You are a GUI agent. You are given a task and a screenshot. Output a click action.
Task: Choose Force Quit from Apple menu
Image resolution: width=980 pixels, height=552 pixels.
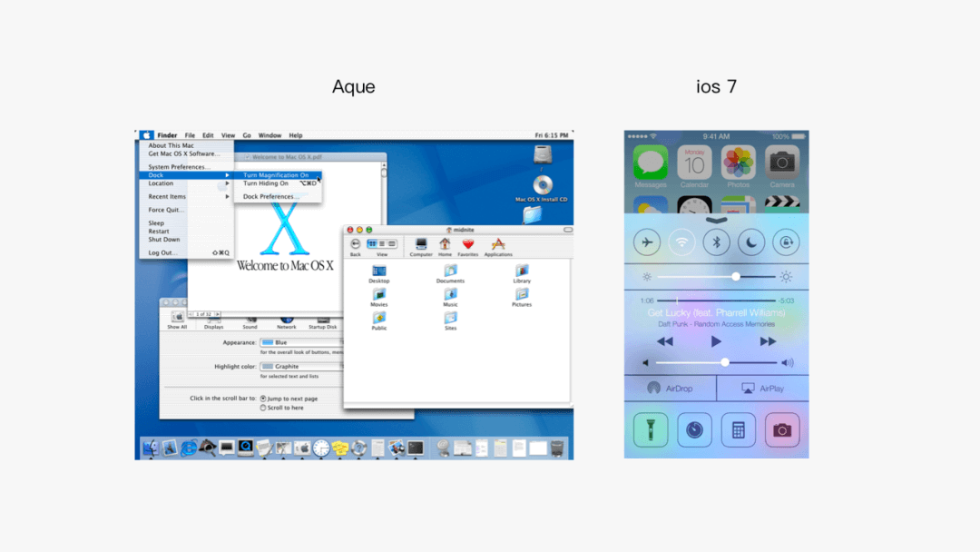coord(166,210)
